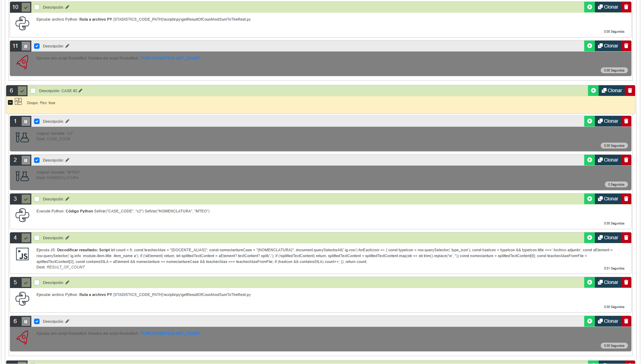Collapse the Grupo Res: true group
Screen dimensions: 642x364
[x=10, y=102]
